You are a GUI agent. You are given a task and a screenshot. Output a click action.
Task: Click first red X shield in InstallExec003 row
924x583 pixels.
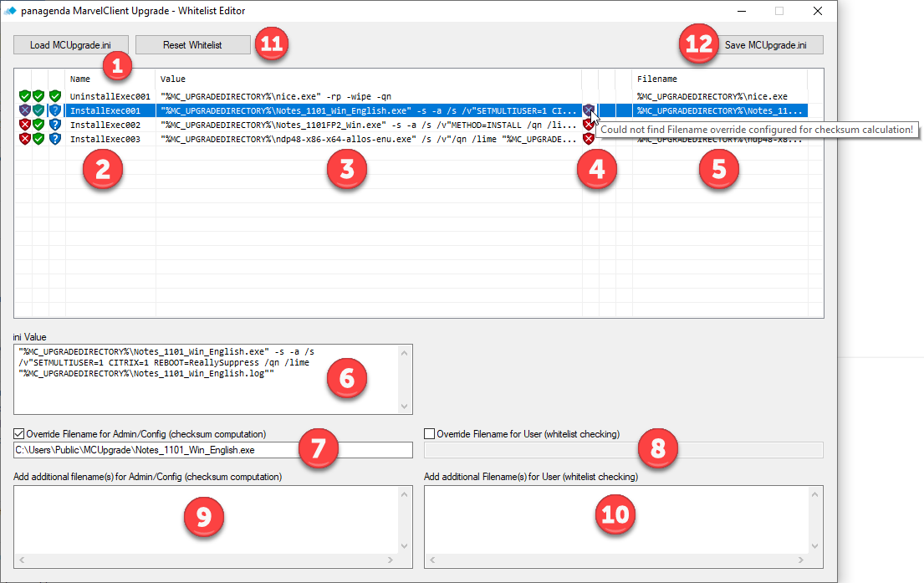[x=24, y=139]
